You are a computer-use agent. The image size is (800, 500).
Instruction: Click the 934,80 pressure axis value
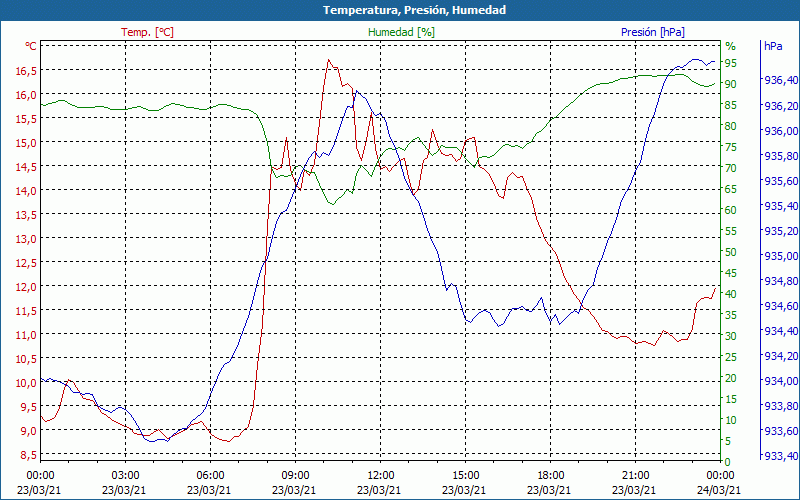click(781, 281)
